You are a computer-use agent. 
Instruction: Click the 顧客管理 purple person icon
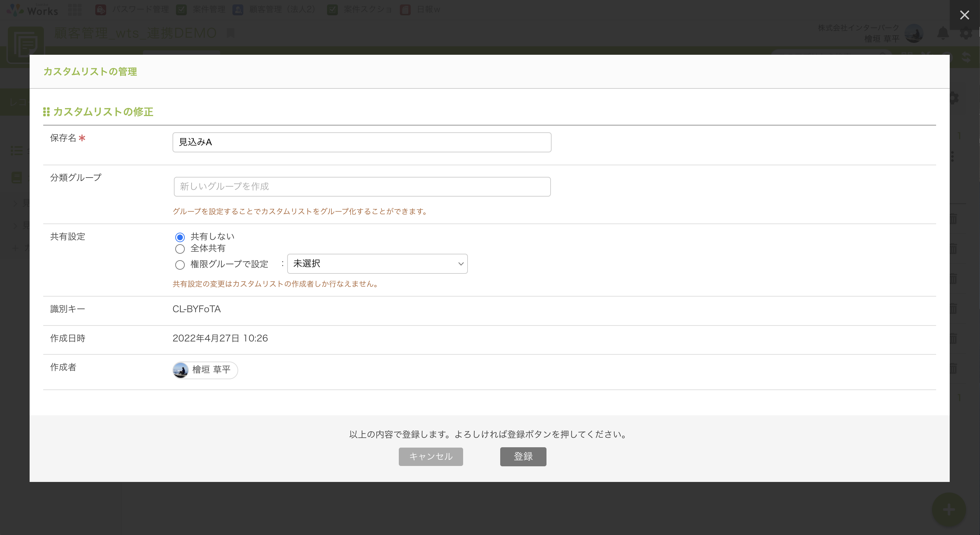coord(238,10)
